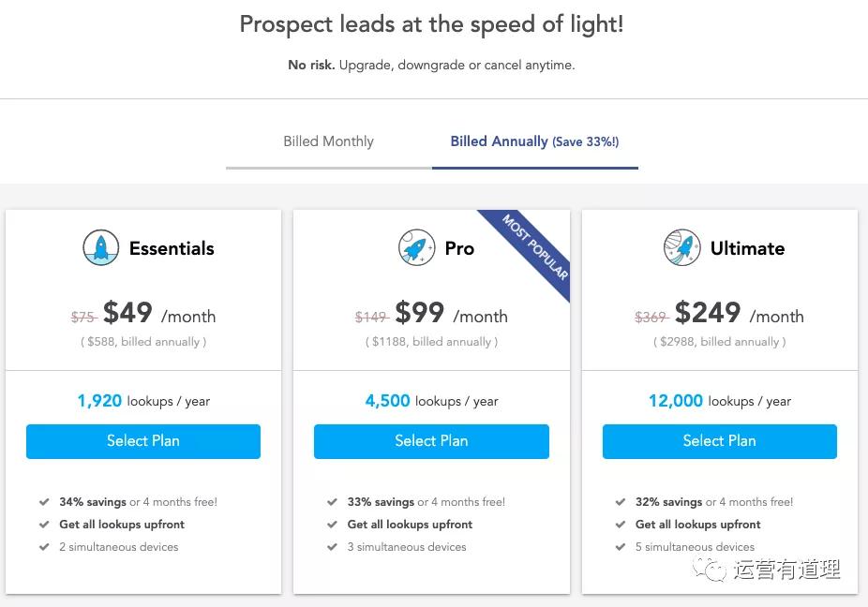
Task: Click the Pro plan rocket icon
Action: click(x=416, y=248)
